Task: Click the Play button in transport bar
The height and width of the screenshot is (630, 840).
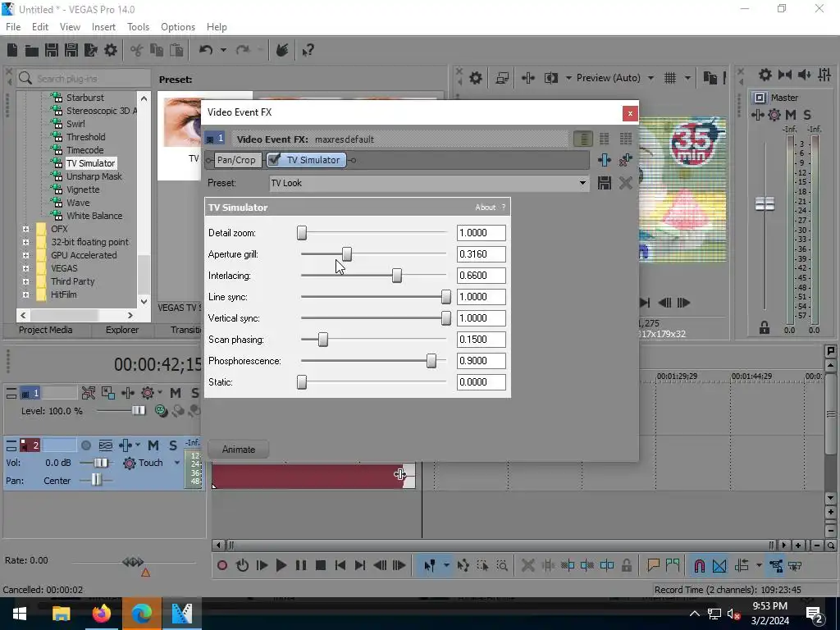Action: point(281,565)
